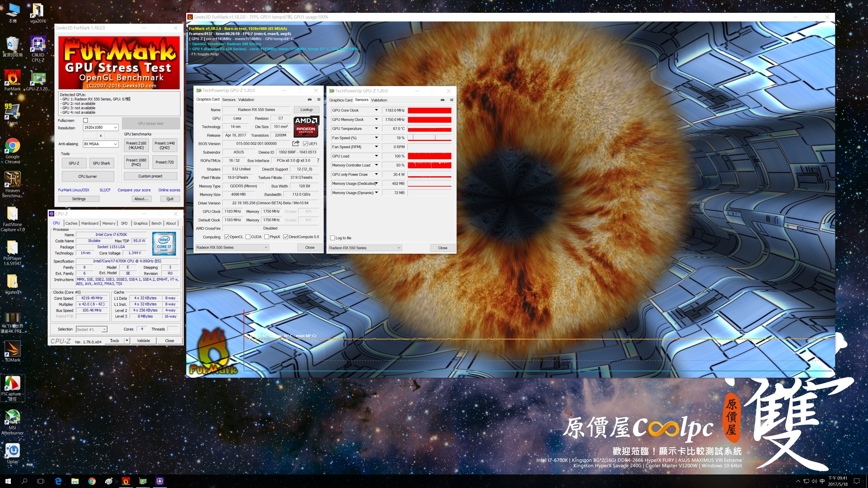Toggle OpenCL computing checkbox
Viewport: 868px width, 488px height.
(226, 237)
